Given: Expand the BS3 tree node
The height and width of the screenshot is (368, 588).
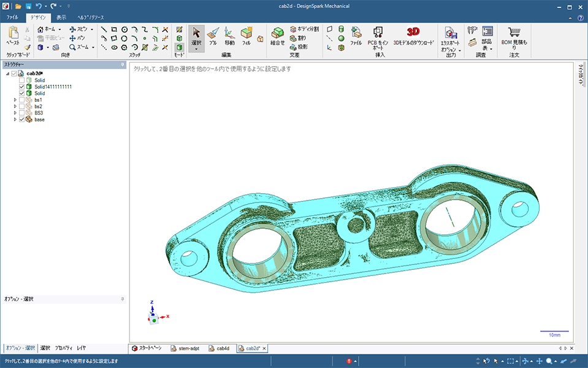Looking at the screenshot, I should tap(15, 113).
